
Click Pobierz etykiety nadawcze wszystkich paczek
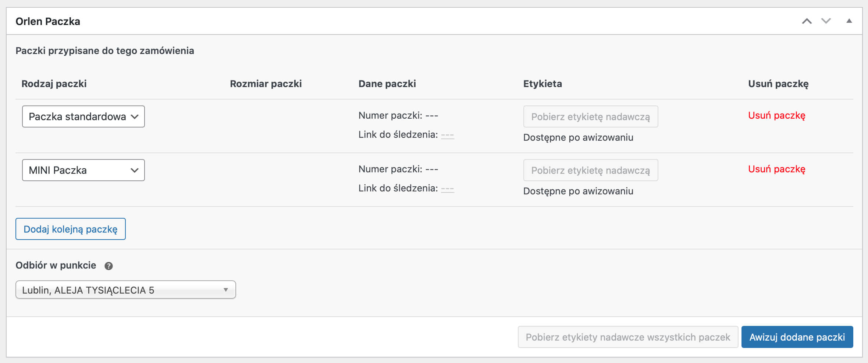click(x=628, y=337)
